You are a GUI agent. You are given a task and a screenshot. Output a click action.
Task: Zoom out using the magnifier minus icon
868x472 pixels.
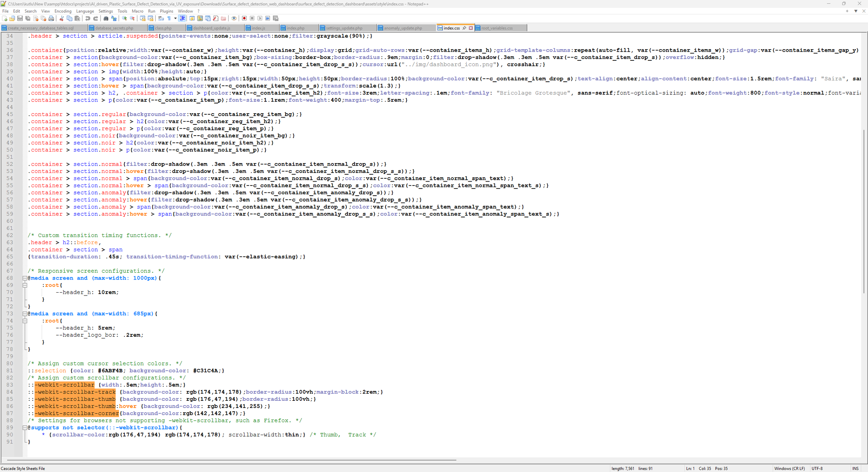(132, 18)
